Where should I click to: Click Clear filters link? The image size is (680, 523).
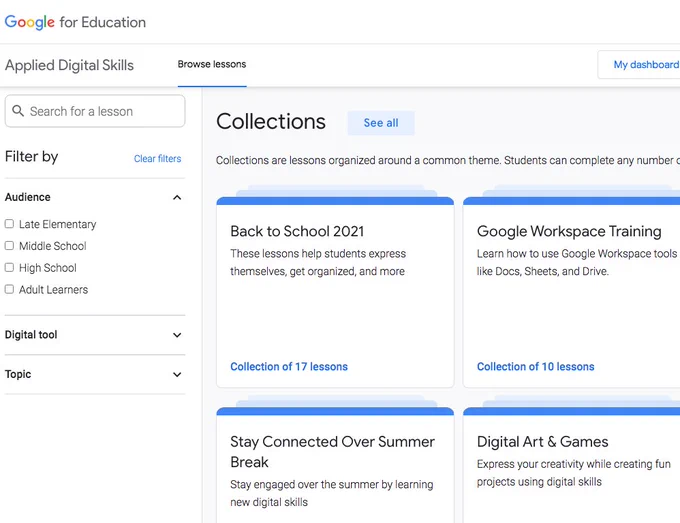pyautogui.click(x=157, y=159)
